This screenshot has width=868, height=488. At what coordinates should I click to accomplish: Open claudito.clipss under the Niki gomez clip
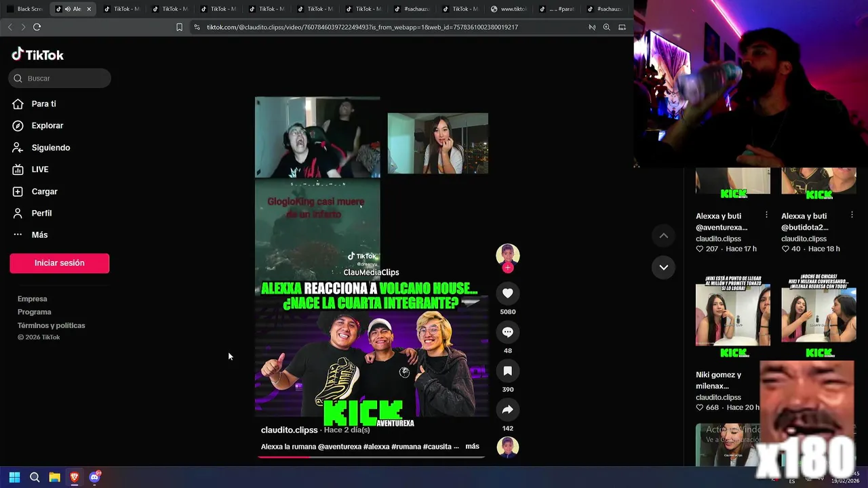718,397
